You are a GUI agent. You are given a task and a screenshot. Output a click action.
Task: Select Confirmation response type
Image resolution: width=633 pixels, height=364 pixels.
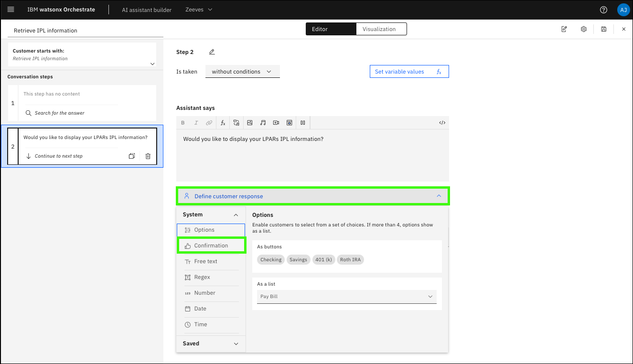pyautogui.click(x=211, y=246)
